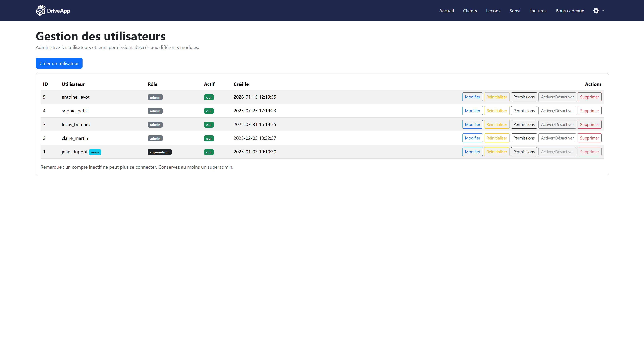Open the settings gear menu
Viewport: 644px width, 362px height.
(x=596, y=11)
